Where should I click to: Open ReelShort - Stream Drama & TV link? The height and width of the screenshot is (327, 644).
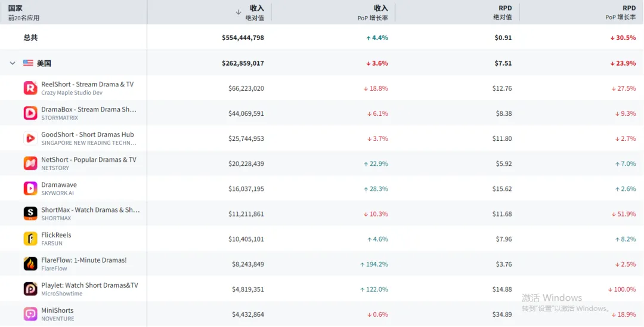tap(87, 84)
